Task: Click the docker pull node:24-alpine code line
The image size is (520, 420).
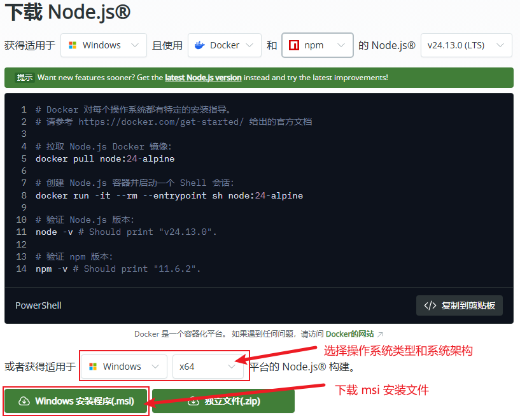Action: 105,158
